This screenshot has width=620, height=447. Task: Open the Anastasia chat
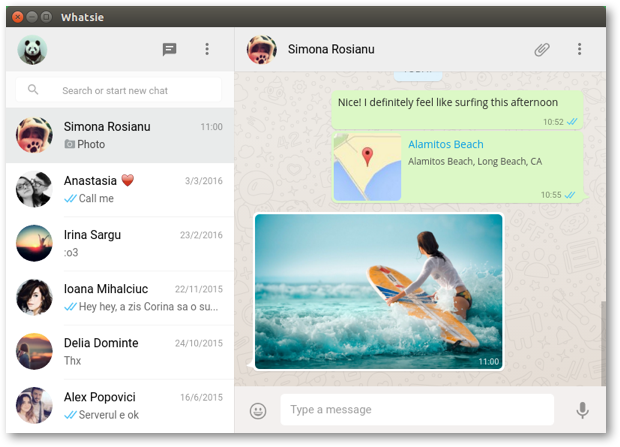tap(120, 189)
